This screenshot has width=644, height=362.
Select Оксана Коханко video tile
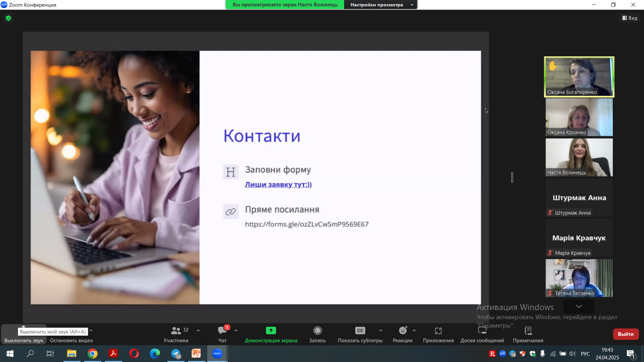(579, 117)
